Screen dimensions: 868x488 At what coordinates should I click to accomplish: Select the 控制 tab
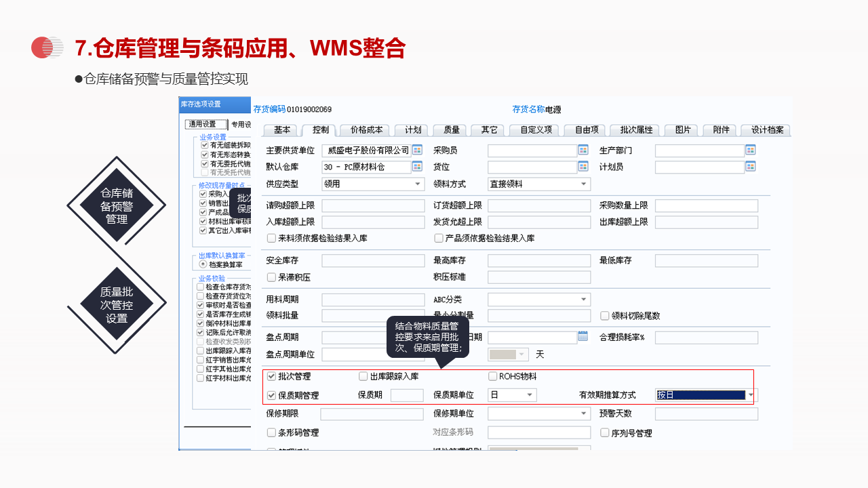pos(320,130)
